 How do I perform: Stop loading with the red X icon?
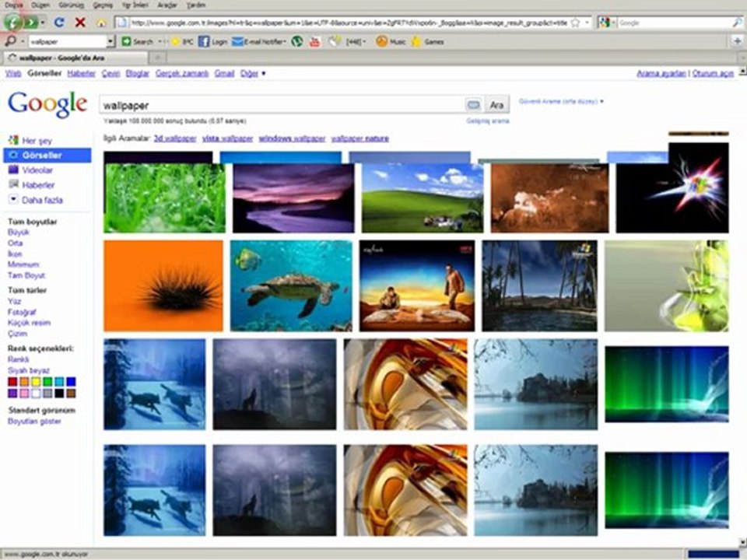[80, 22]
